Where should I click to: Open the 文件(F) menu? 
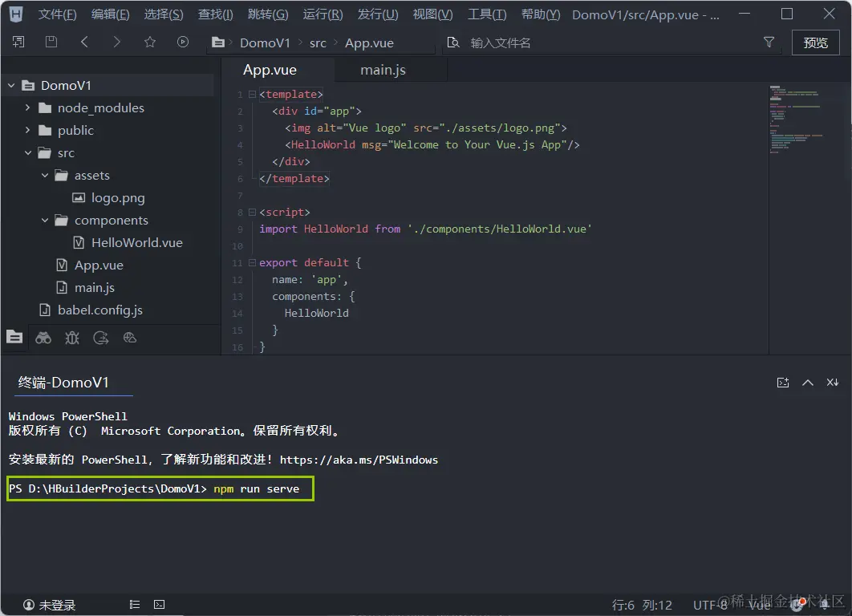pos(57,14)
